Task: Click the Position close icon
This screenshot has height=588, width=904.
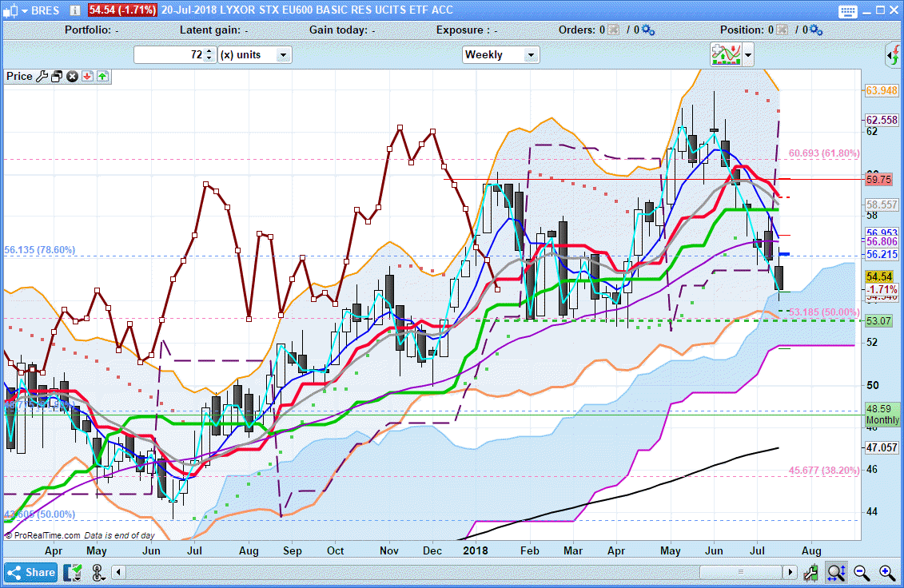Action: tap(782, 30)
